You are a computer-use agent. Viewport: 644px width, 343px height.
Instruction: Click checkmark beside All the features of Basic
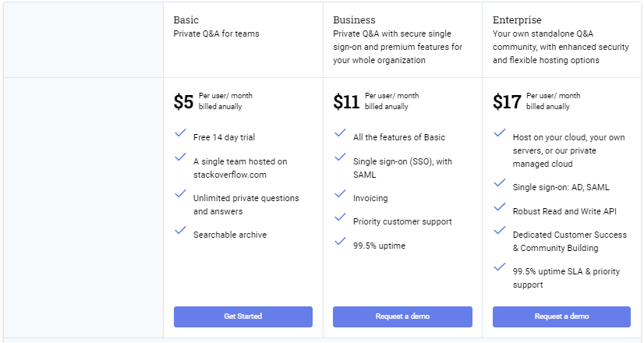coord(340,133)
